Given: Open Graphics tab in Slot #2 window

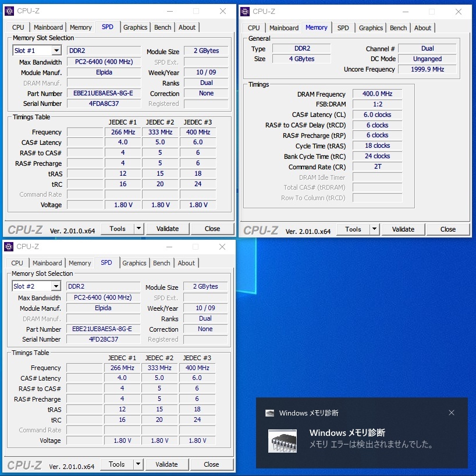Looking at the screenshot, I should [134, 263].
